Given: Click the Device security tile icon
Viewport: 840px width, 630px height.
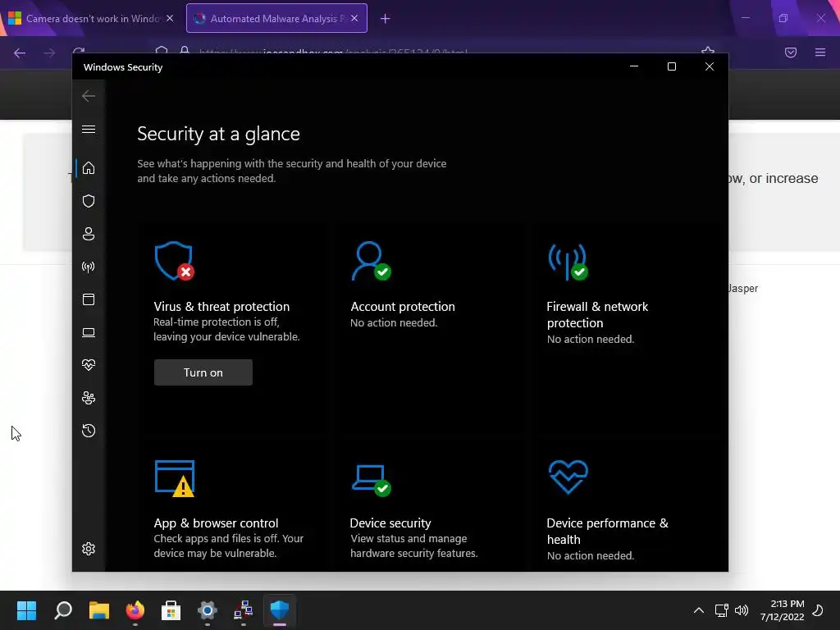Looking at the screenshot, I should pos(372,481).
